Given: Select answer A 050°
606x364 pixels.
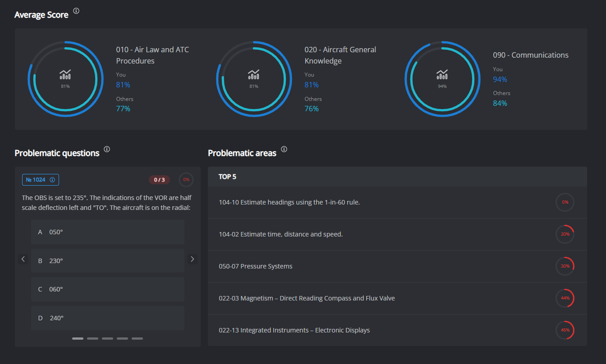Looking at the screenshot, I should 107,232.
